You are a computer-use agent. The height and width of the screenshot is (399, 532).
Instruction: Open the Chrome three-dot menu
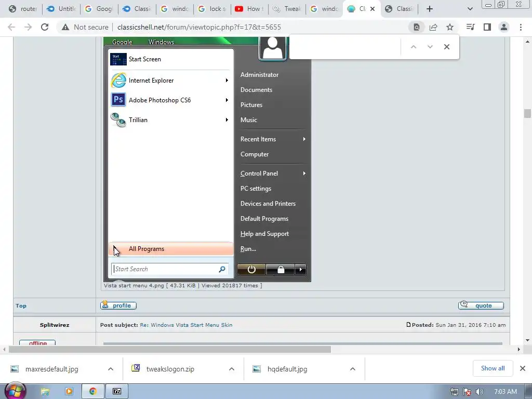tap(521, 27)
